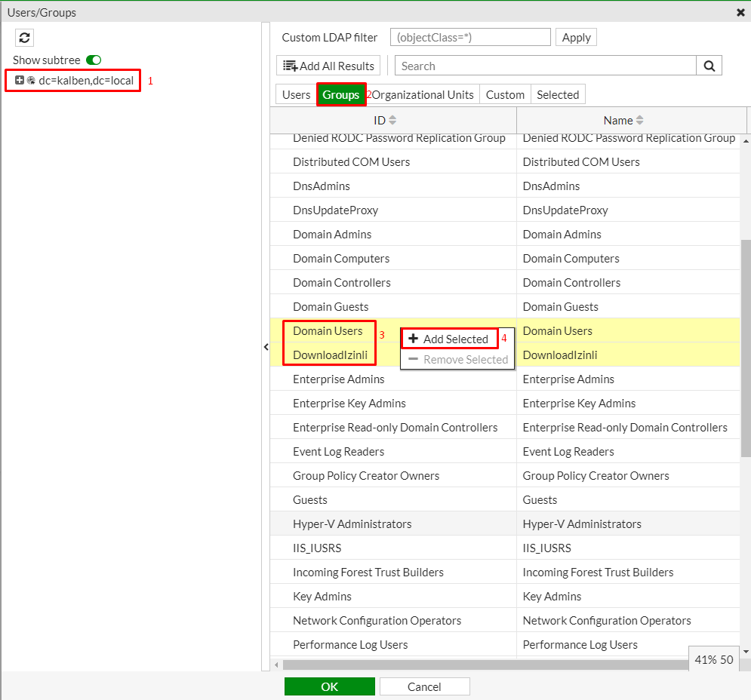
Task: Cancel the Users/Groups dialog
Action: pos(424,686)
